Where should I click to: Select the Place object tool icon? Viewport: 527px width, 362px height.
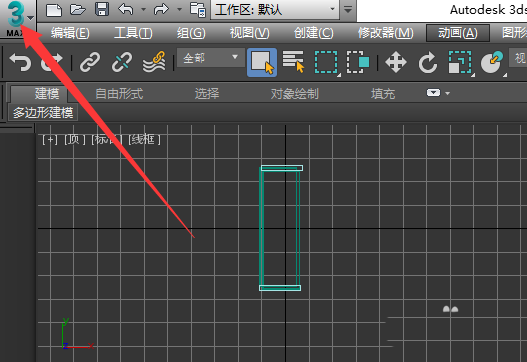click(x=492, y=62)
